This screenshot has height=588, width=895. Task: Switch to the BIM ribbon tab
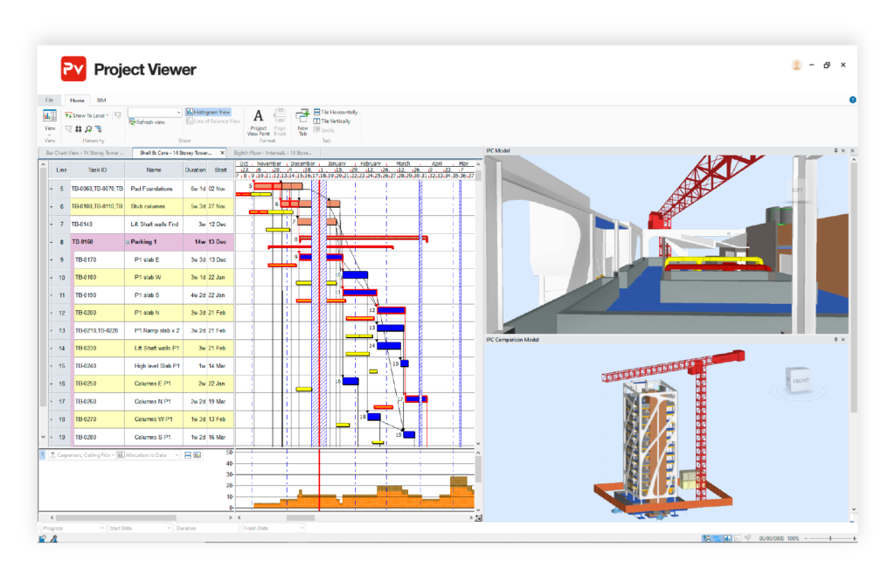[101, 100]
